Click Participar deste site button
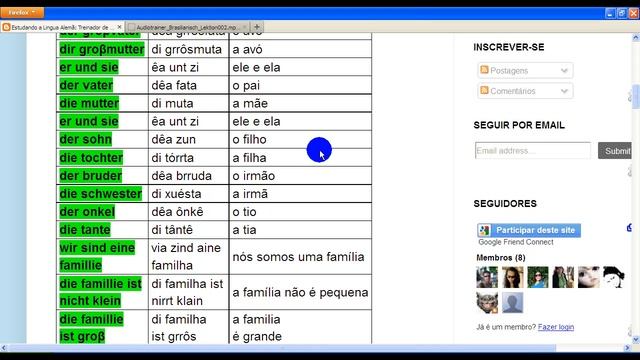 tap(529, 230)
